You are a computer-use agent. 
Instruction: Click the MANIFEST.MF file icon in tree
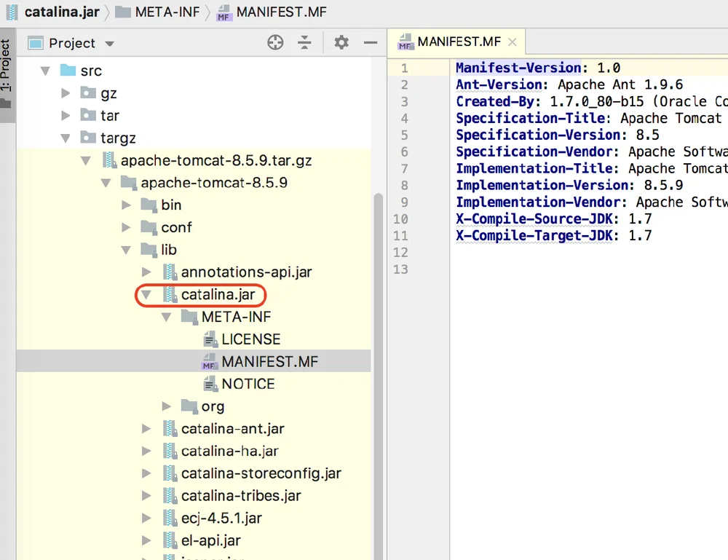[x=210, y=362]
